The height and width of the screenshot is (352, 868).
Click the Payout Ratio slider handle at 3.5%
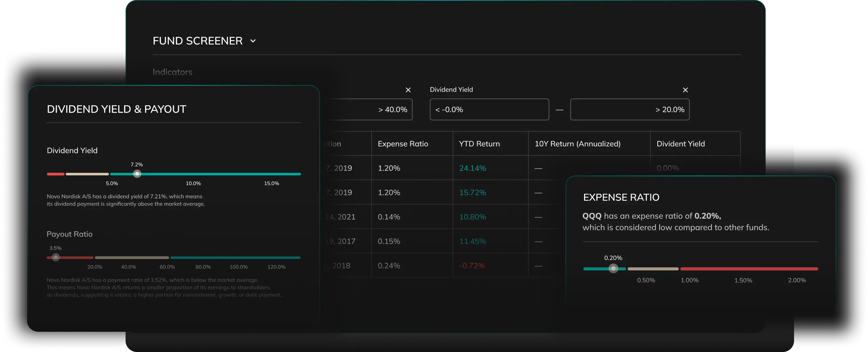point(56,258)
